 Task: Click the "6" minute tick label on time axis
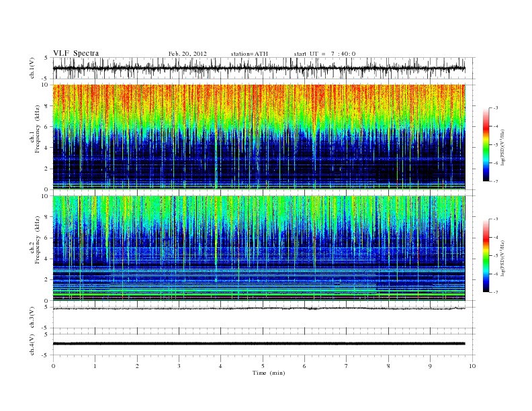[304, 366]
